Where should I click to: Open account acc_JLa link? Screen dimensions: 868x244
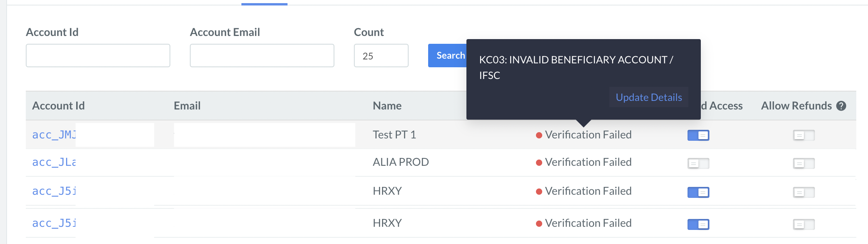[x=54, y=162]
